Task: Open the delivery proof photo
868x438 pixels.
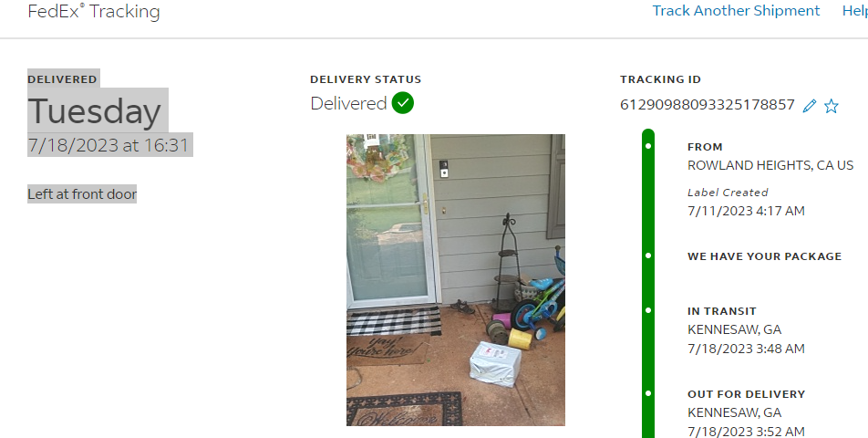Action: click(x=456, y=279)
